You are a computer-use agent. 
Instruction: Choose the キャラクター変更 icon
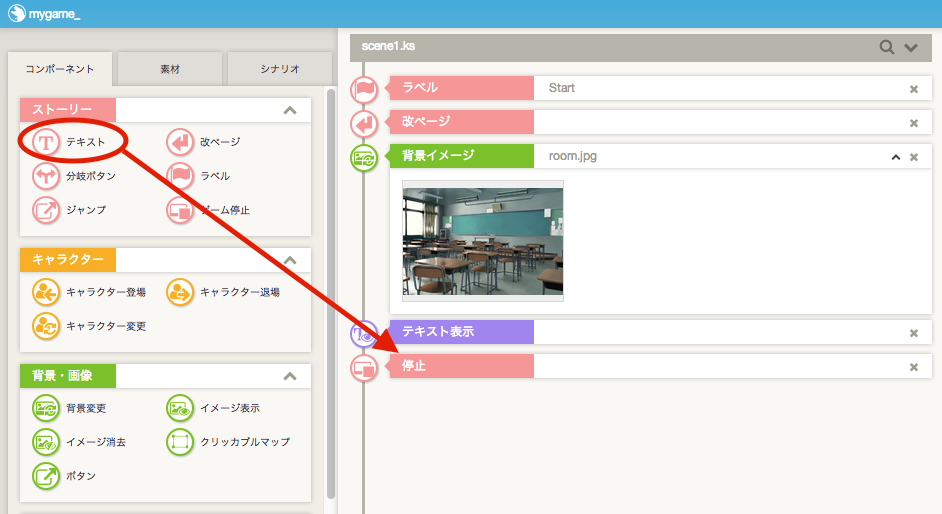click(x=46, y=326)
